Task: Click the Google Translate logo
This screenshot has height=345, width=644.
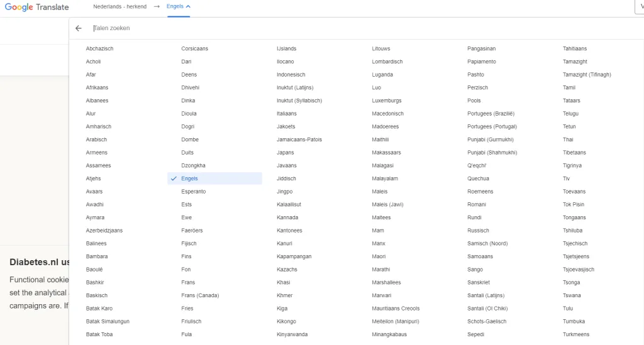Action: (x=36, y=7)
